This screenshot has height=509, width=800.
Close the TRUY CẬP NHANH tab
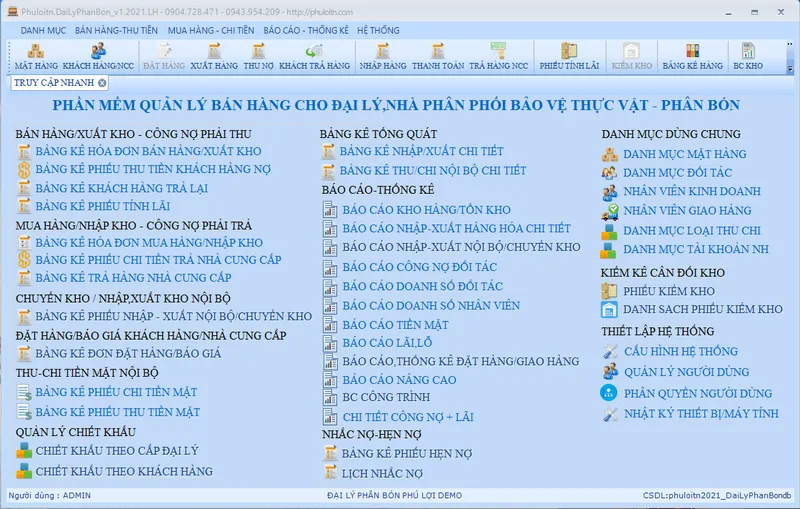[102, 83]
